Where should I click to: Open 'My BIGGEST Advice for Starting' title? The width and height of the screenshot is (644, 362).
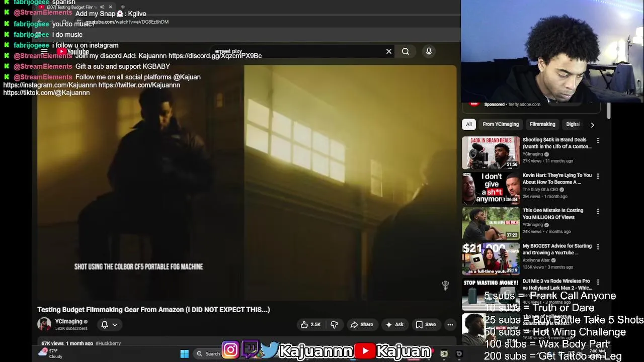click(557, 249)
